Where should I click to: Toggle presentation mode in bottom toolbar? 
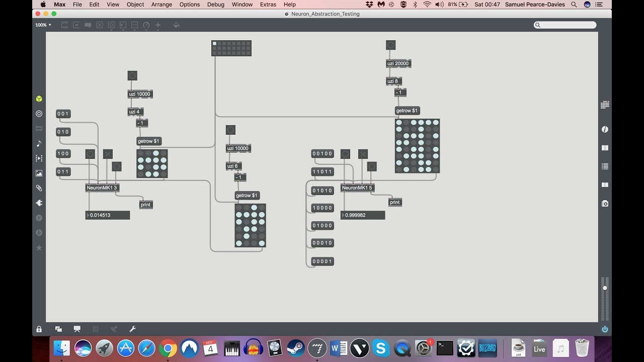pos(77,329)
